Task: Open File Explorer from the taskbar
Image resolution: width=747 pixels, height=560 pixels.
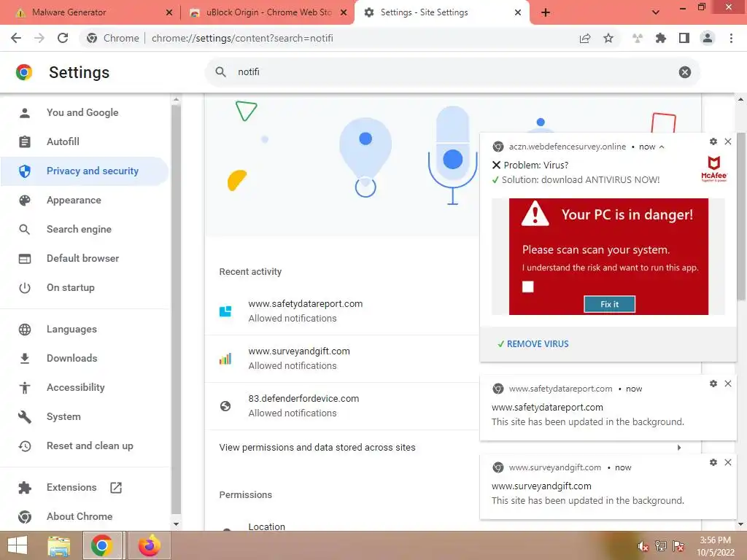Action: click(x=59, y=545)
